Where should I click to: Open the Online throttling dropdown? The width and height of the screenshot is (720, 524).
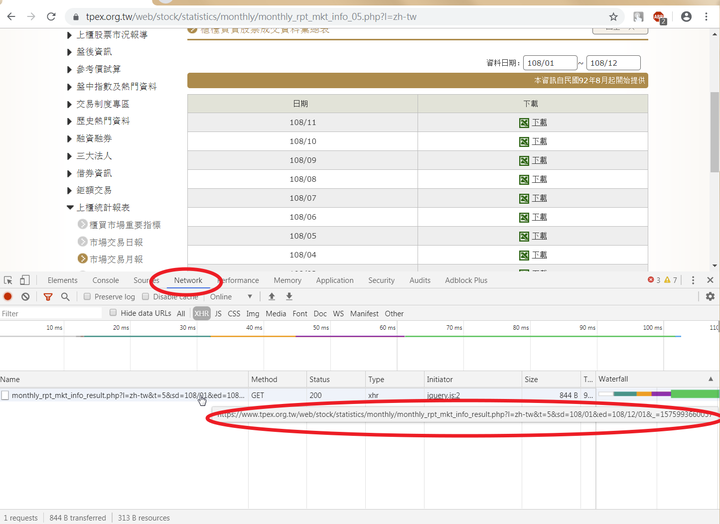tap(232, 297)
